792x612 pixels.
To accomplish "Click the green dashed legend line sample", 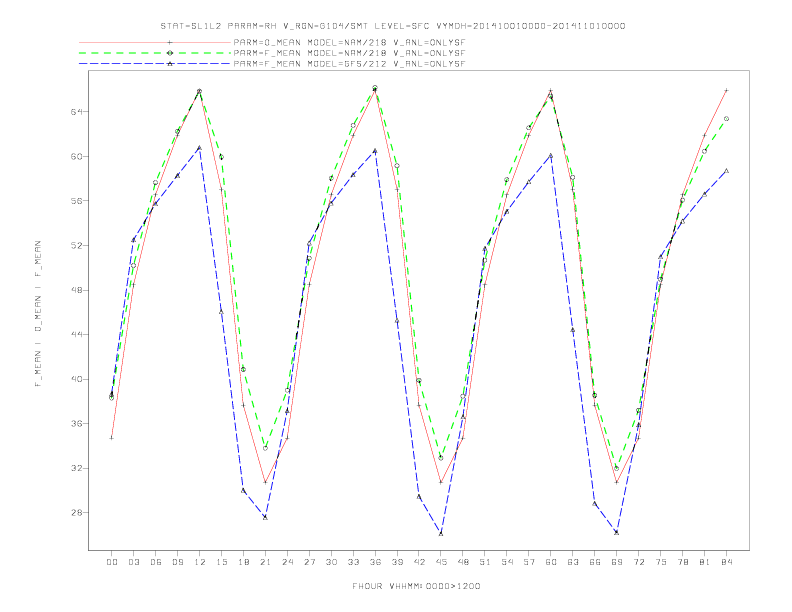I will (x=155, y=53).
